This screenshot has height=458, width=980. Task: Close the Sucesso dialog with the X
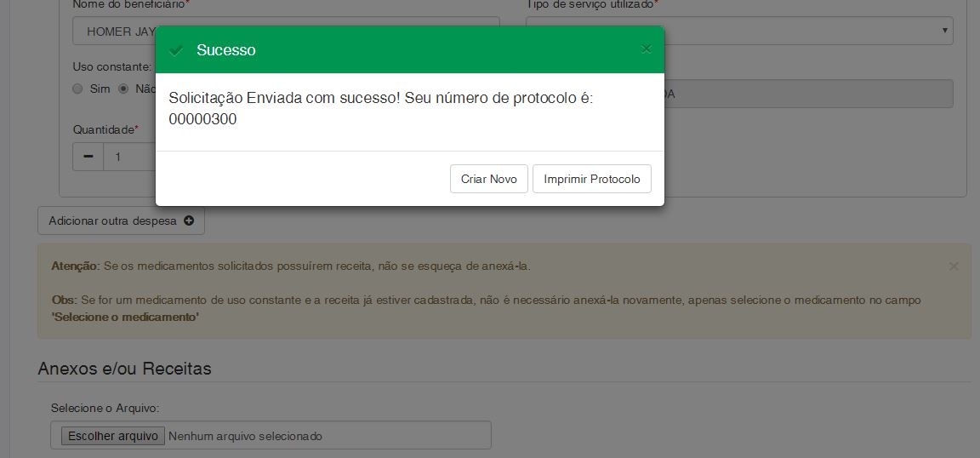647,49
